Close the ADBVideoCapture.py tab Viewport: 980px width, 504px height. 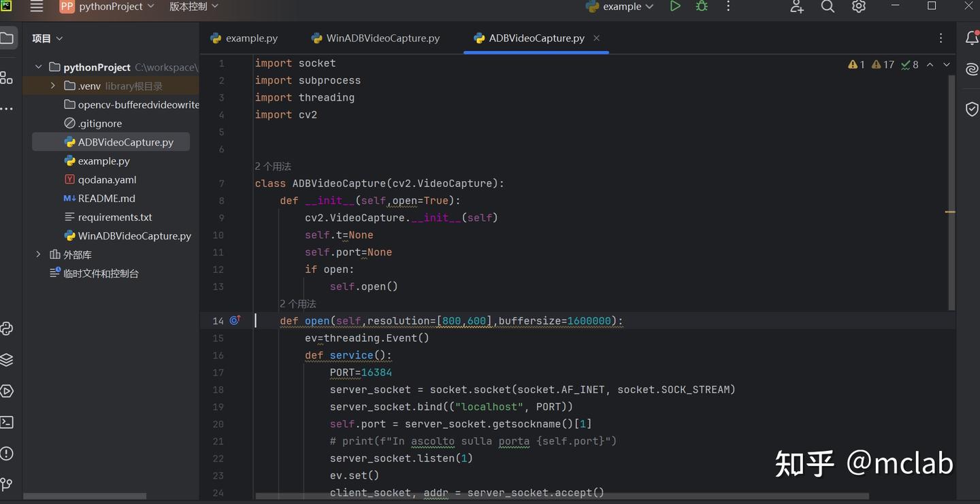(597, 38)
